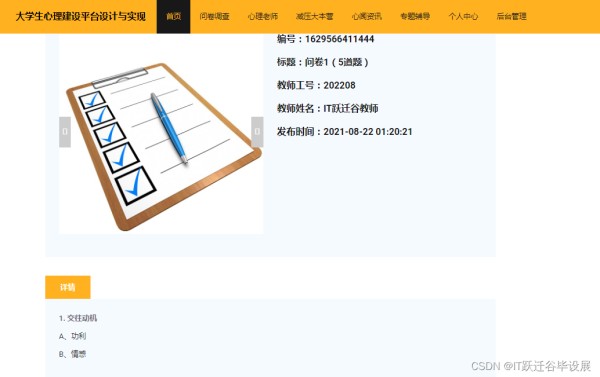Screen dimensions: 600x377
Task: Go to the 首页 menu item
Action: click(x=173, y=16)
